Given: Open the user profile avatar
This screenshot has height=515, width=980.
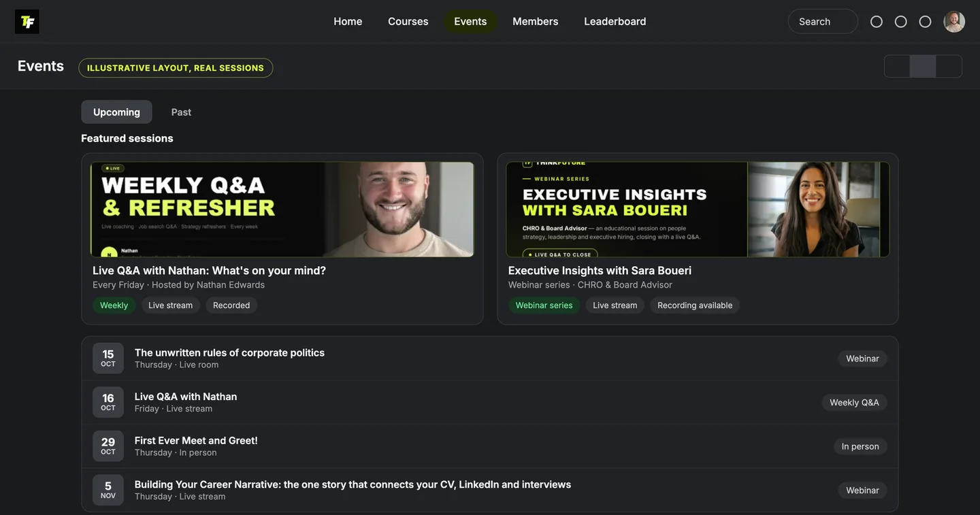Looking at the screenshot, I should [954, 22].
